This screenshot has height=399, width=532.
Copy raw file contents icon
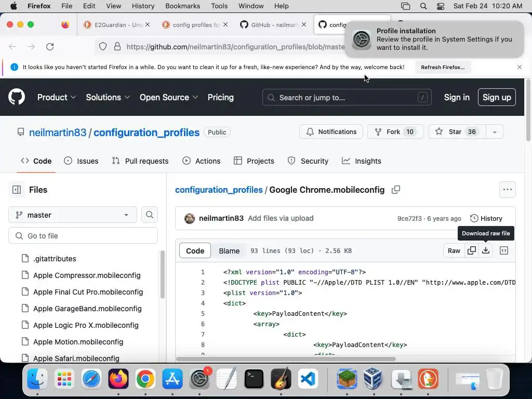coord(472,250)
